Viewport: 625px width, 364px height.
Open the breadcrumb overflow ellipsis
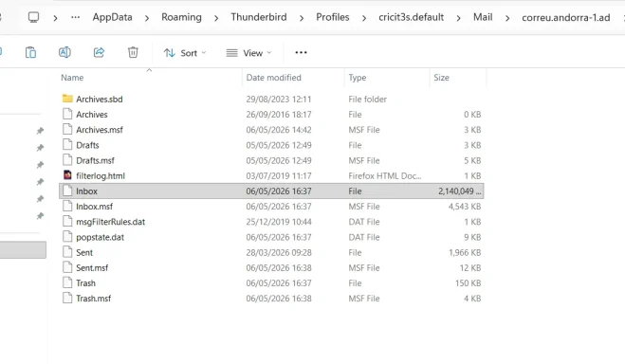(75, 17)
